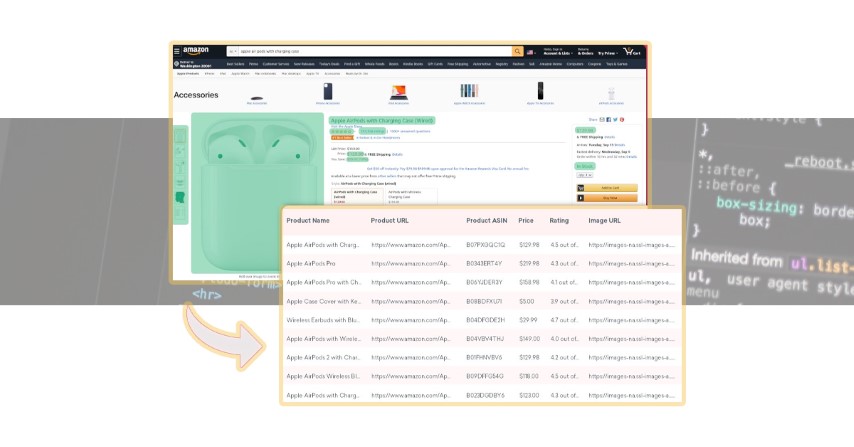This screenshot has width=854, height=447.
Task: Share product via email icon
Action: tap(602, 120)
